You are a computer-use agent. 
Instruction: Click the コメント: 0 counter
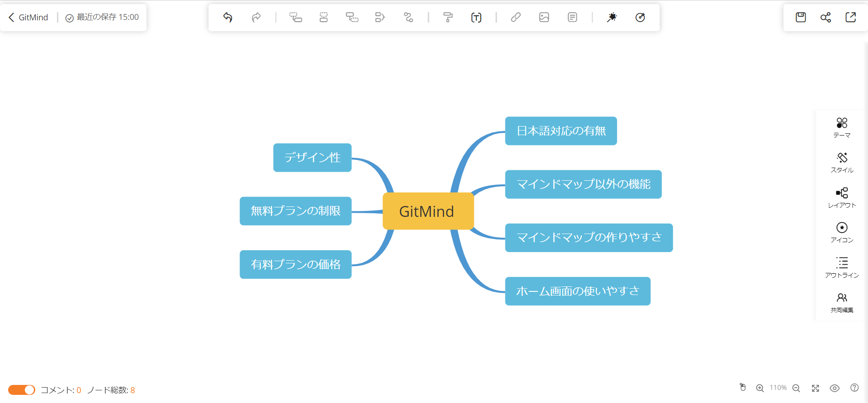[61, 390]
